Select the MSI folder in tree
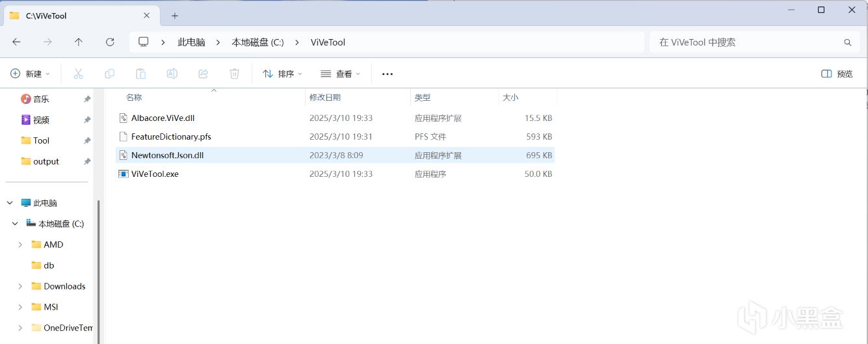The image size is (868, 344). (x=49, y=307)
